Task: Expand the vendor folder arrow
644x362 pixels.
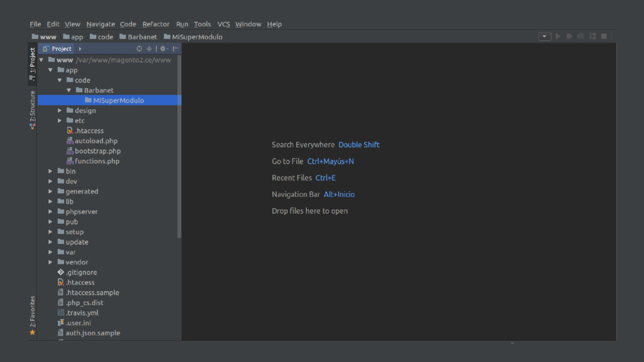Action: click(x=50, y=262)
